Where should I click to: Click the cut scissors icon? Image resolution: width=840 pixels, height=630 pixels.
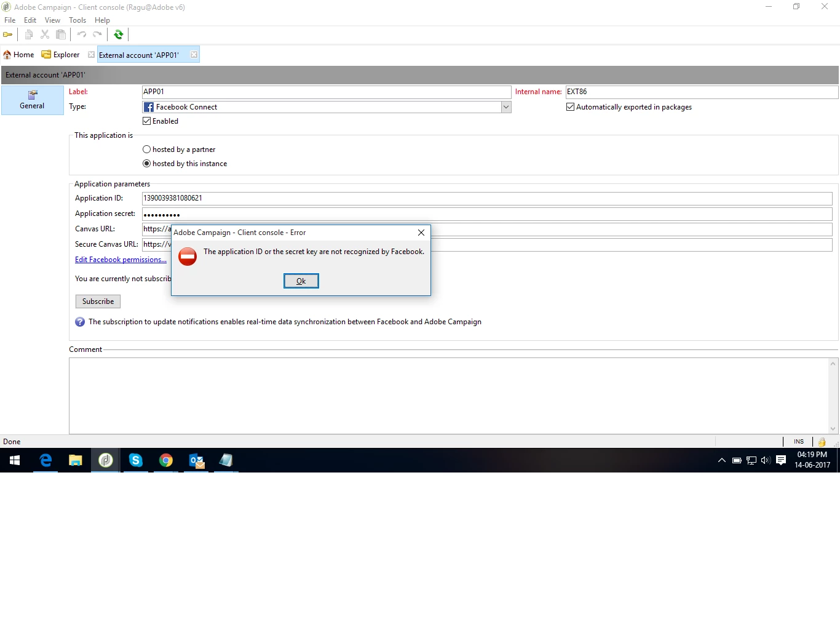tap(45, 34)
